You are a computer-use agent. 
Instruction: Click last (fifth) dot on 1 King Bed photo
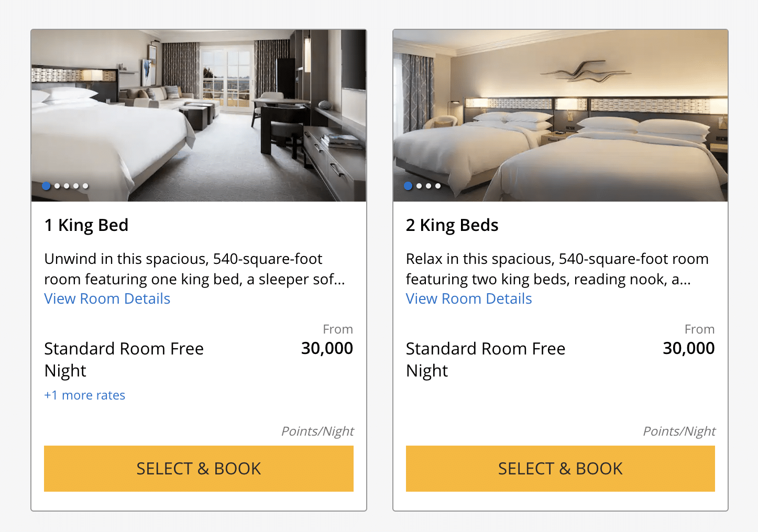[85, 186]
